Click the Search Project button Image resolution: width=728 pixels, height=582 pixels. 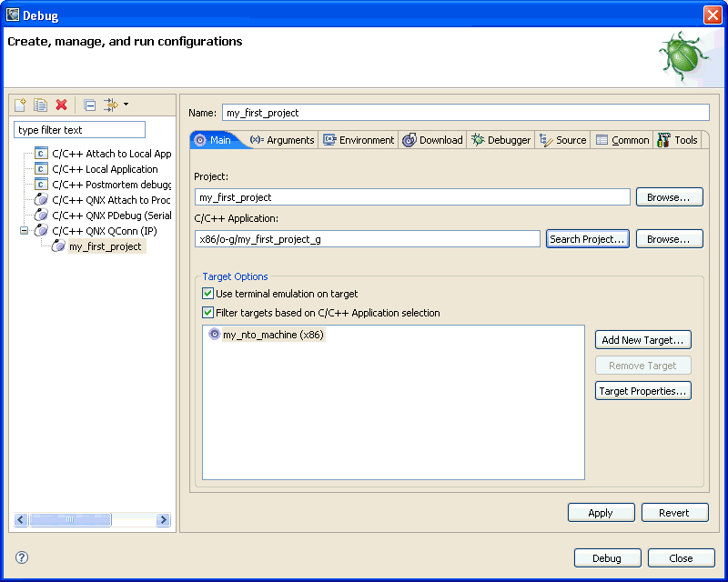[x=587, y=239]
